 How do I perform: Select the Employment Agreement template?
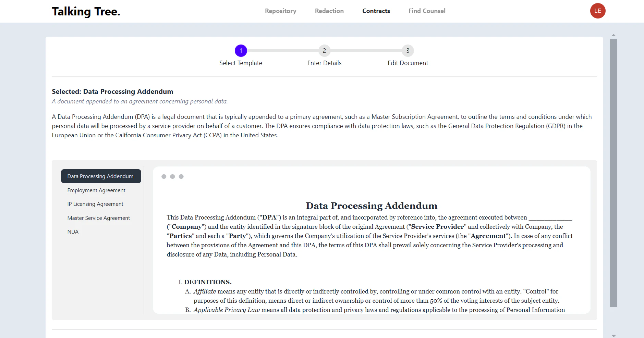[x=96, y=190]
